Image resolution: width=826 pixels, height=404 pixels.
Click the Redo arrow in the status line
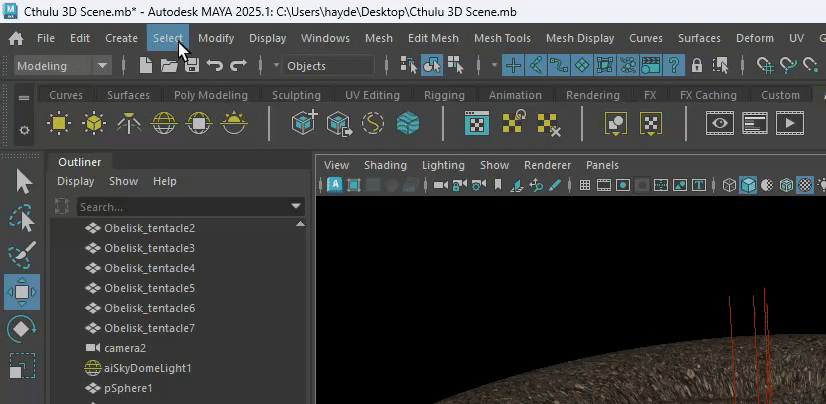pyautogui.click(x=238, y=66)
